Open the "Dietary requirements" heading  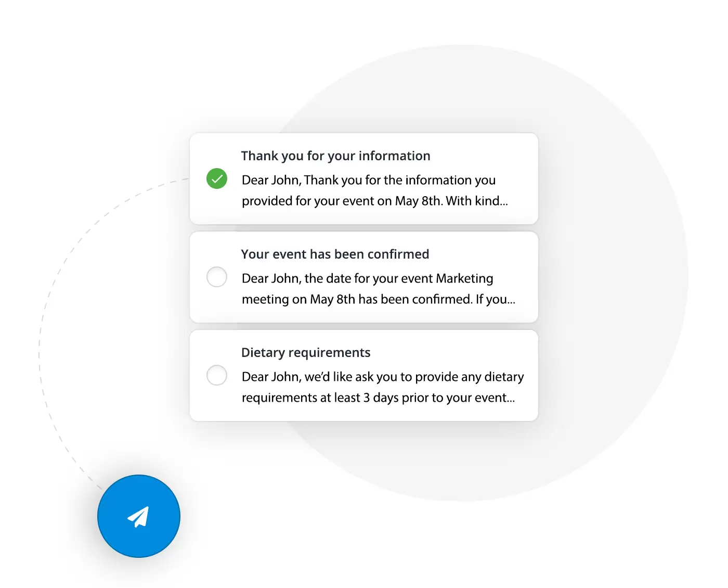point(306,352)
